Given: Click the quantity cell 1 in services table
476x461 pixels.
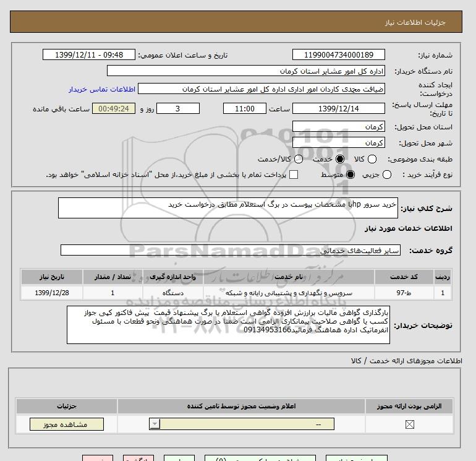Looking at the screenshot, I should pyautogui.click(x=113, y=293).
